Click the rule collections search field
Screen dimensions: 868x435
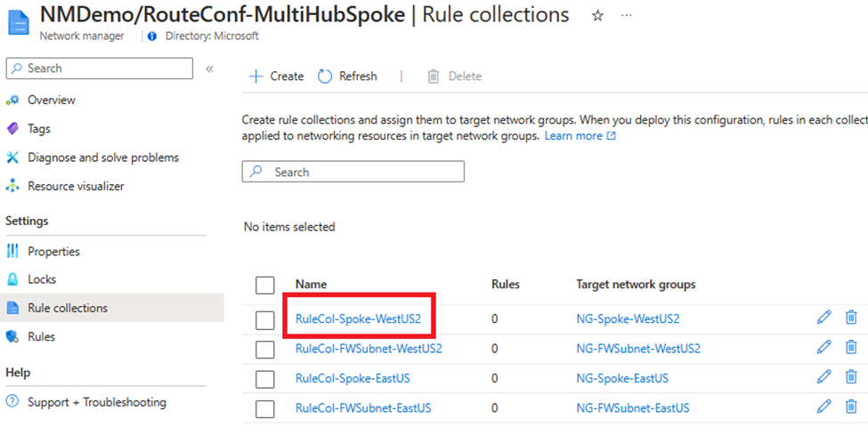click(x=353, y=172)
